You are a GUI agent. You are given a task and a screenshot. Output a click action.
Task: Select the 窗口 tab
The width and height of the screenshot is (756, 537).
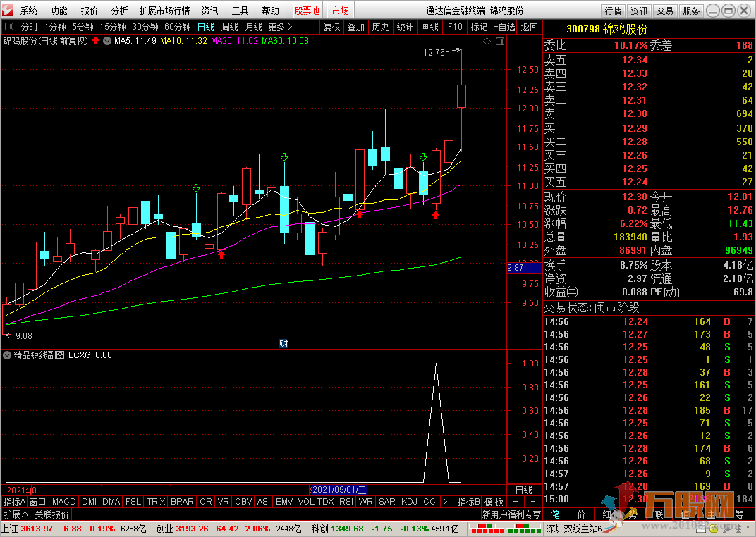(37, 502)
